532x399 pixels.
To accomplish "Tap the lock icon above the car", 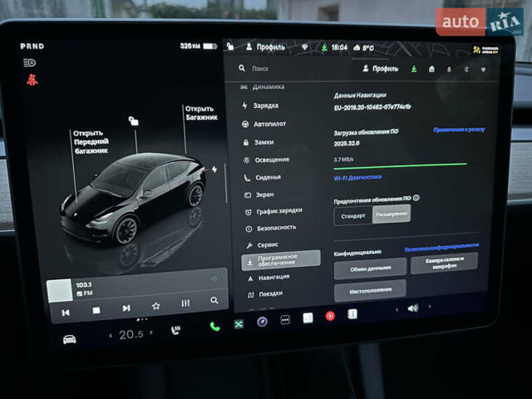I will point(133,121).
